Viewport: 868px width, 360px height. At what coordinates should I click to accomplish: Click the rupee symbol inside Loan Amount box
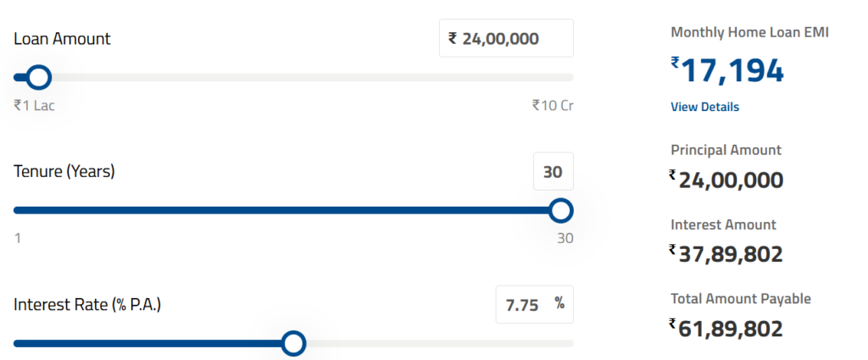click(453, 38)
